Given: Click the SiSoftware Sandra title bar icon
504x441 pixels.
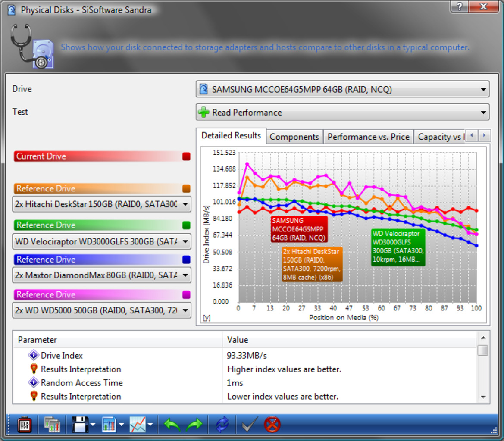Looking at the screenshot, I should (12, 10).
